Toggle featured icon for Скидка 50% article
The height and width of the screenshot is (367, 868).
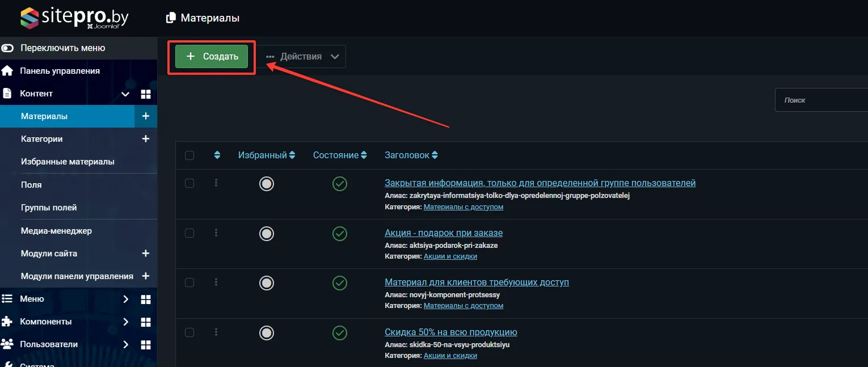pos(267,332)
